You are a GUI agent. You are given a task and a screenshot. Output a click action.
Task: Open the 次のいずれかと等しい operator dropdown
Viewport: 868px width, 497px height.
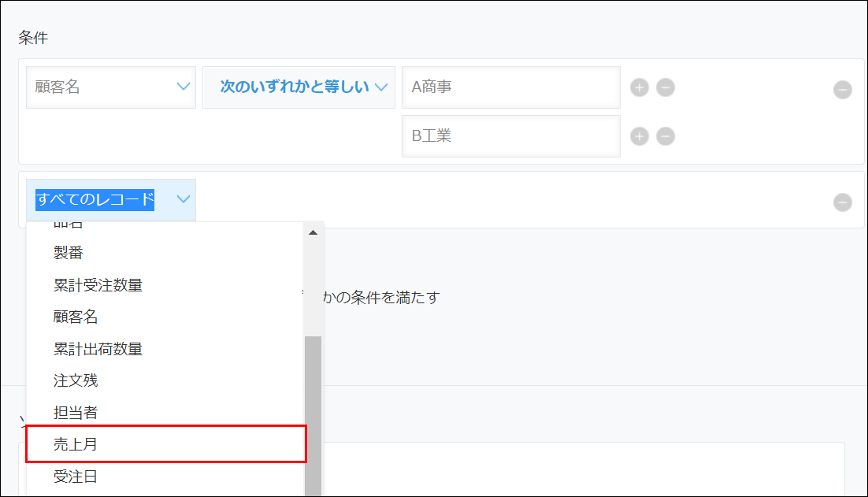point(299,87)
